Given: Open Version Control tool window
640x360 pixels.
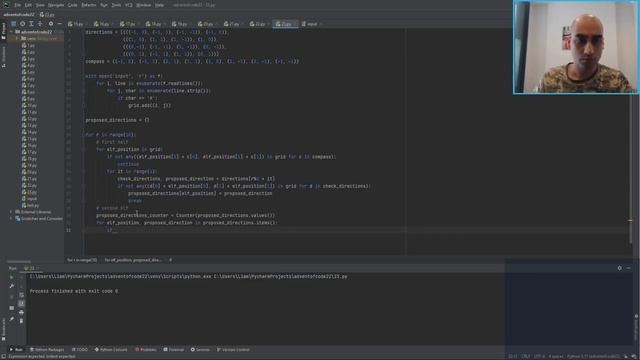Looking at the screenshot, I should point(233,350).
